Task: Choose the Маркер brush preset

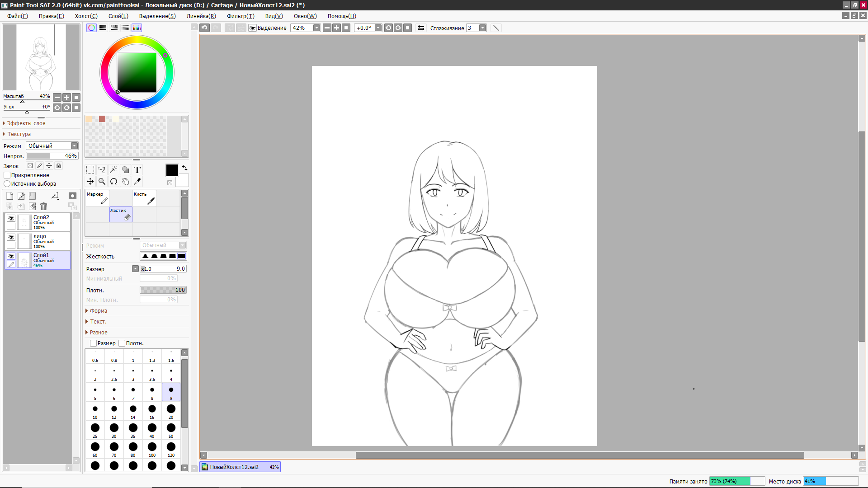Action: [x=97, y=198]
